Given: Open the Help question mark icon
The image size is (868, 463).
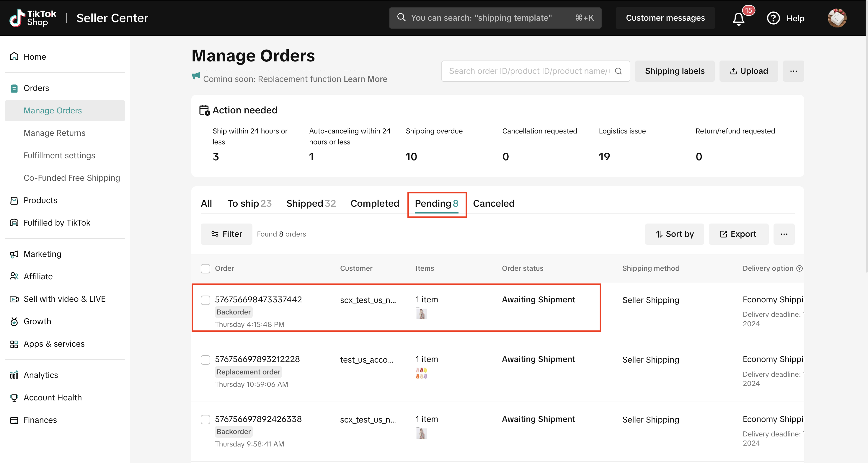Looking at the screenshot, I should [x=773, y=18].
